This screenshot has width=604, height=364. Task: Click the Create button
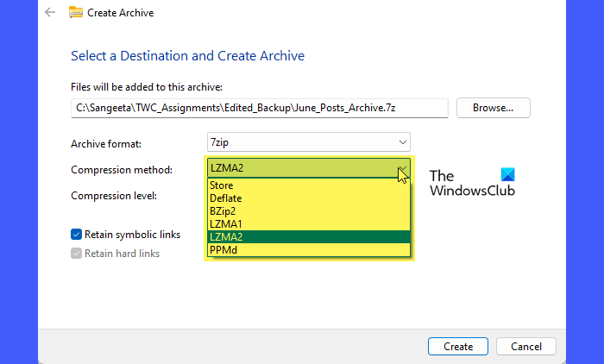(x=458, y=346)
